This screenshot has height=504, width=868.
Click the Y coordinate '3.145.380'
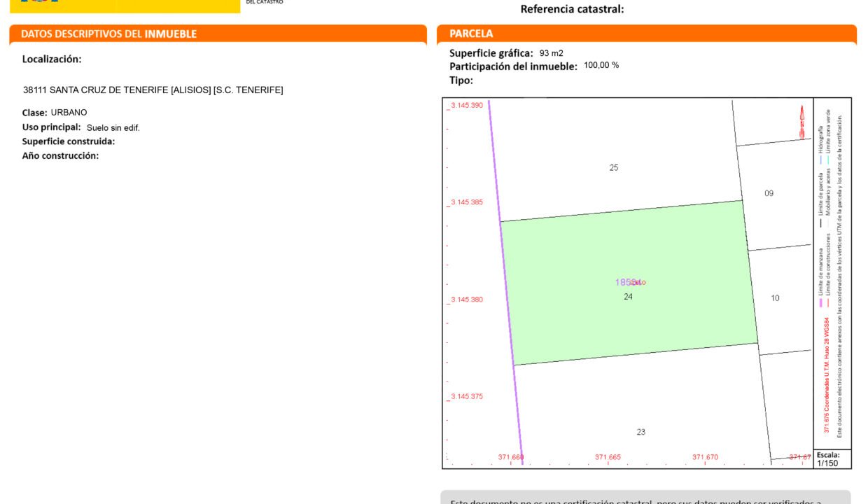click(467, 300)
